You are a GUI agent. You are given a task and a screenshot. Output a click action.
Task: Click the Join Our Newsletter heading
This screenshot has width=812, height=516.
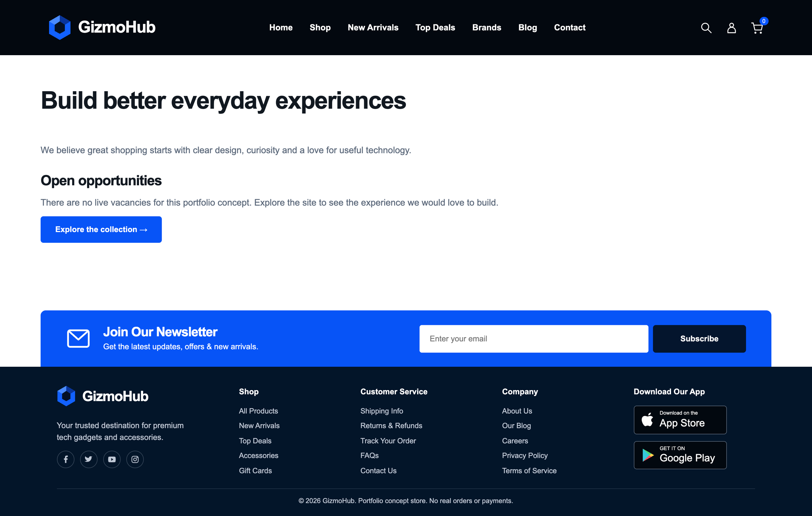click(x=160, y=332)
